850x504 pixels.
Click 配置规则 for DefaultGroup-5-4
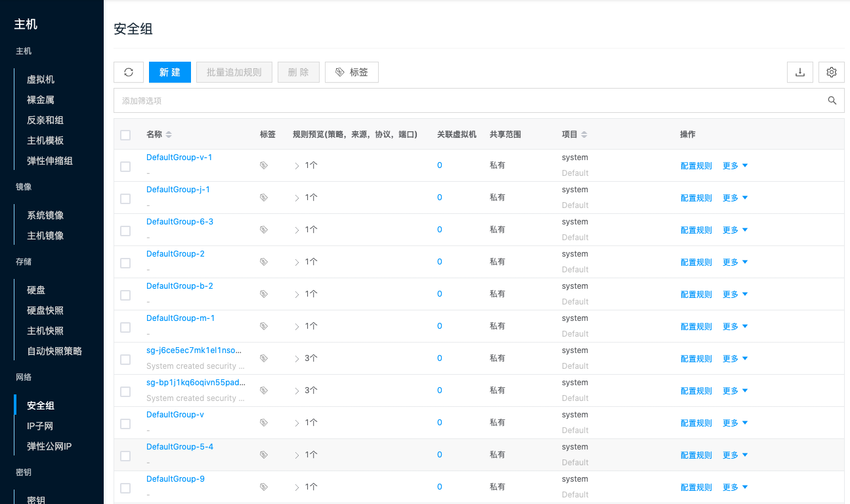click(x=696, y=455)
